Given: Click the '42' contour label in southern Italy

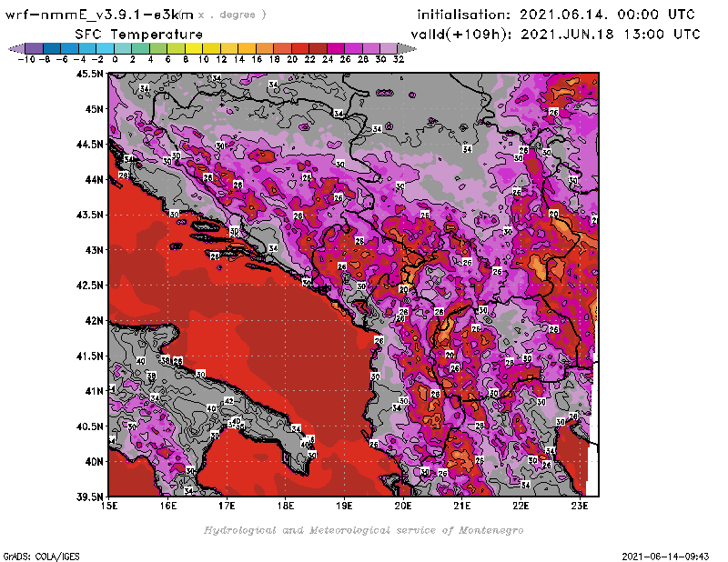Looking at the screenshot, I should point(229,401).
